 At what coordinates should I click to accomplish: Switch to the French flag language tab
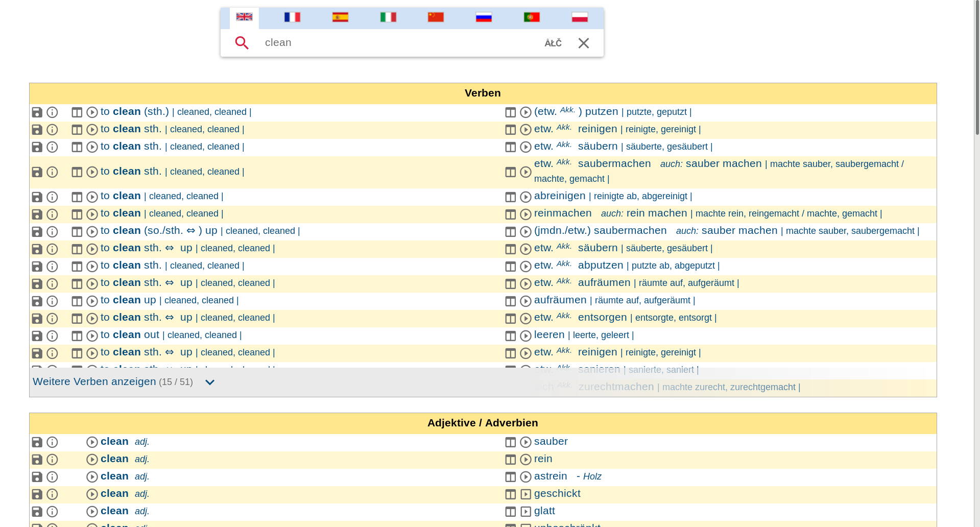292,18
